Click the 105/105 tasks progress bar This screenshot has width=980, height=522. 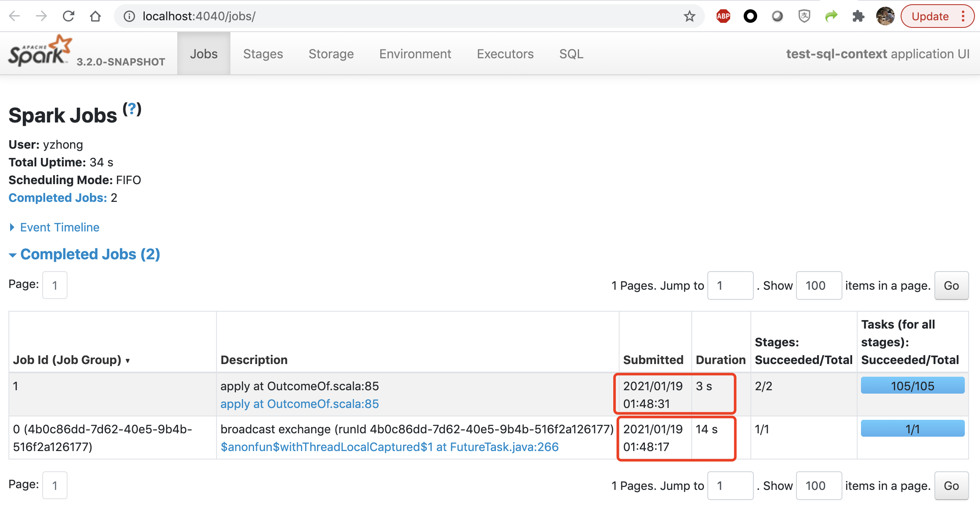pyautogui.click(x=912, y=386)
